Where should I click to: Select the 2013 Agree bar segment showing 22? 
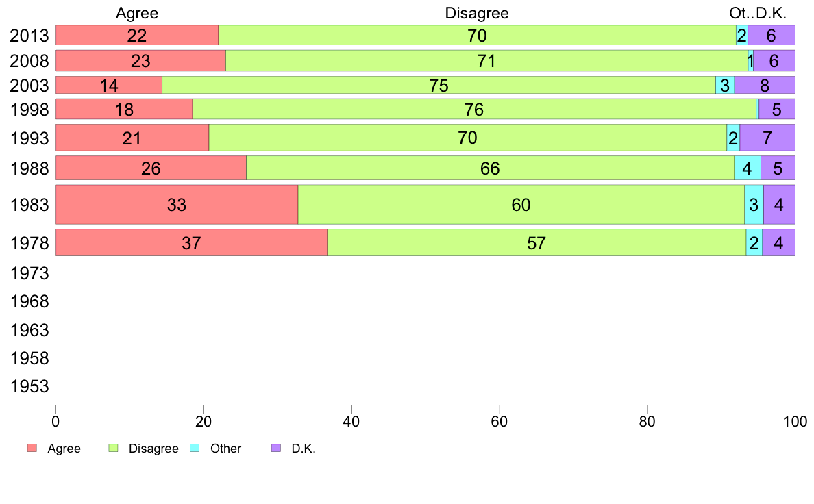137,36
